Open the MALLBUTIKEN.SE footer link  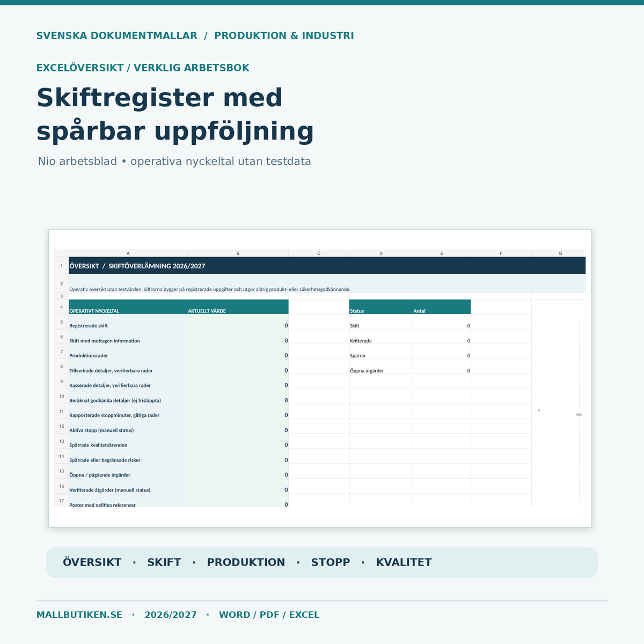pos(79,615)
